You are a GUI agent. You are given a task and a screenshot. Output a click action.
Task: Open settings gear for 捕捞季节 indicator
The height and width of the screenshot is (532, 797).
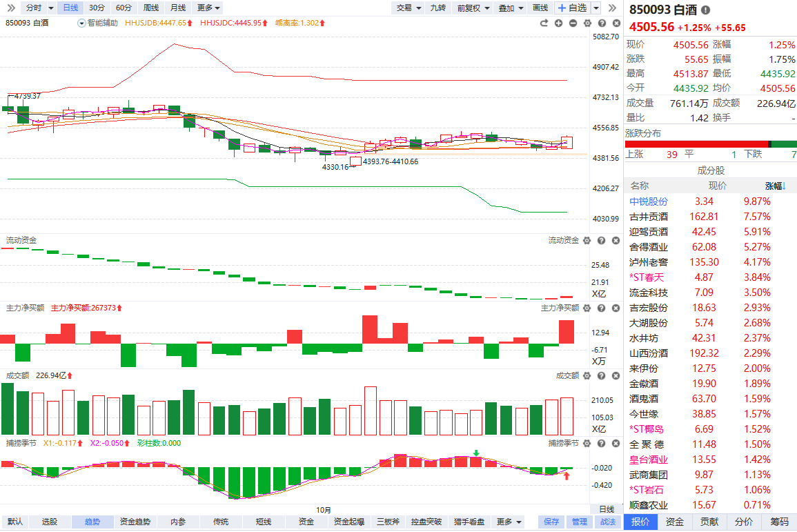point(587,443)
